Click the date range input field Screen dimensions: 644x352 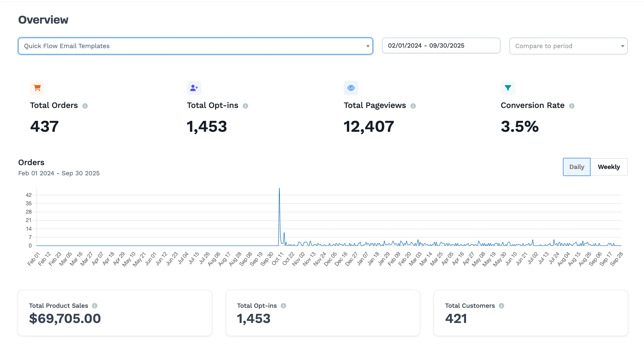[441, 46]
